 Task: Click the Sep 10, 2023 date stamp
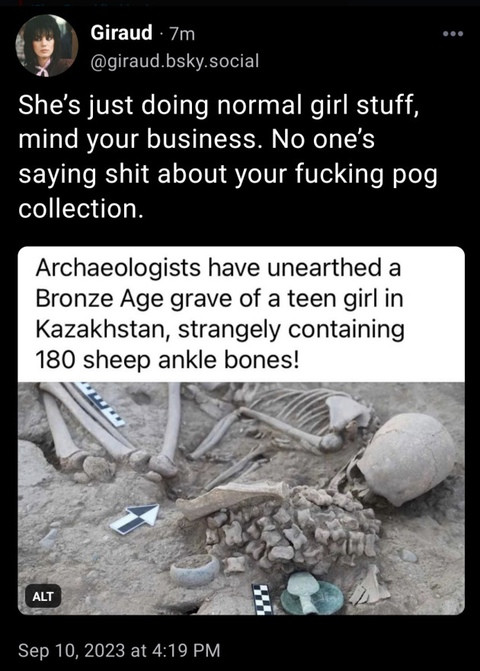click(x=119, y=650)
